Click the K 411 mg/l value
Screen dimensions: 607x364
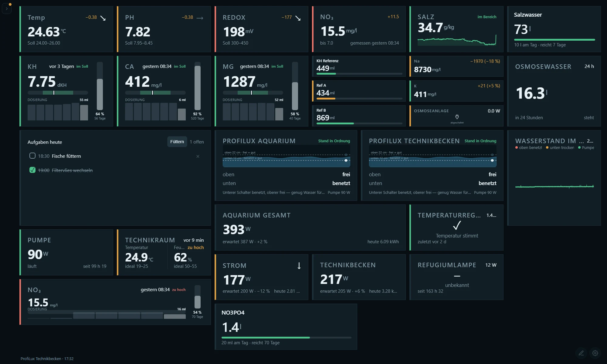(425, 94)
